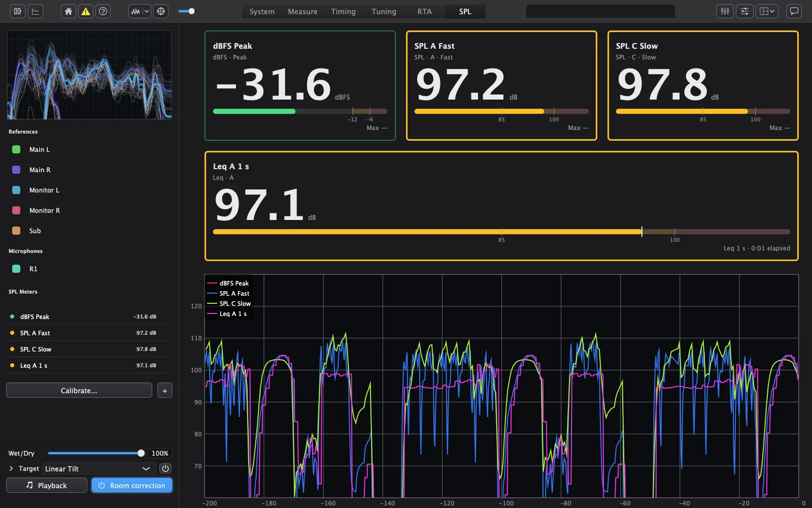Open the waveform icon dropdown arrow
The height and width of the screenshot is (508, 812).
point(147,11)
